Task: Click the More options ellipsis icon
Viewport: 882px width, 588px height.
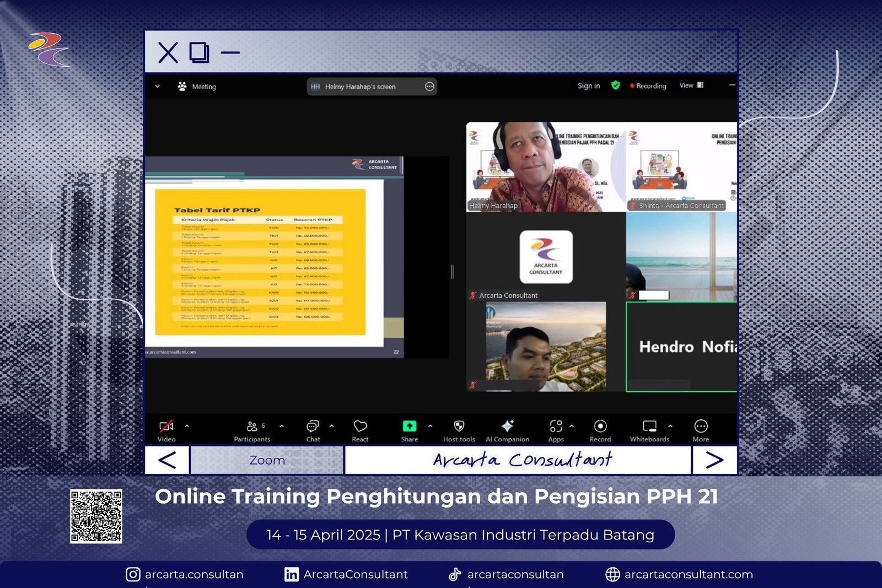Action: [x=701, y=427]
